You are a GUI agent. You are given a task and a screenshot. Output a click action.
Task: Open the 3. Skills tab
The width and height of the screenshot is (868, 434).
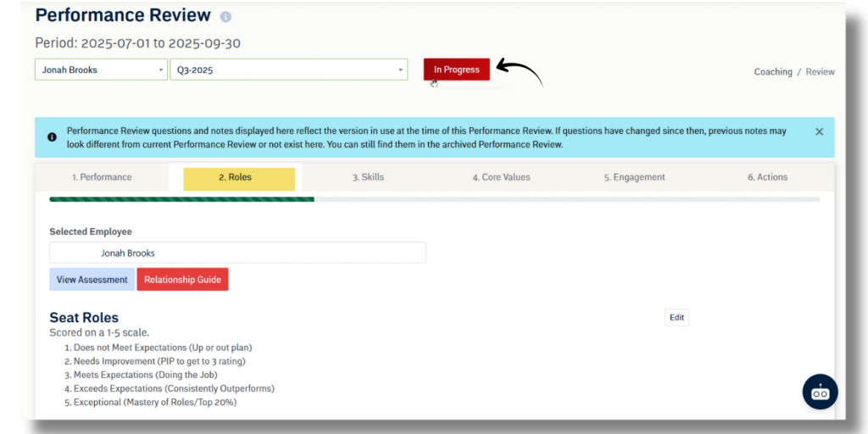(x=368, y=177)
